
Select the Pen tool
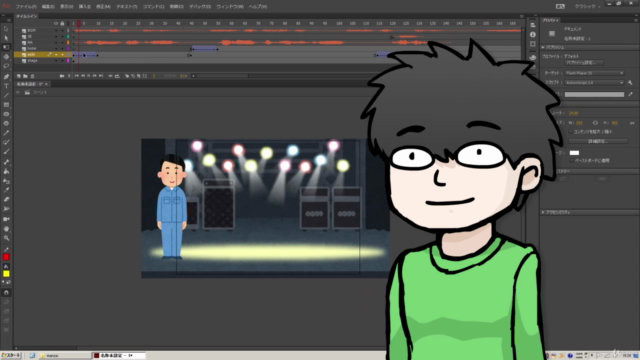point(6,77)
